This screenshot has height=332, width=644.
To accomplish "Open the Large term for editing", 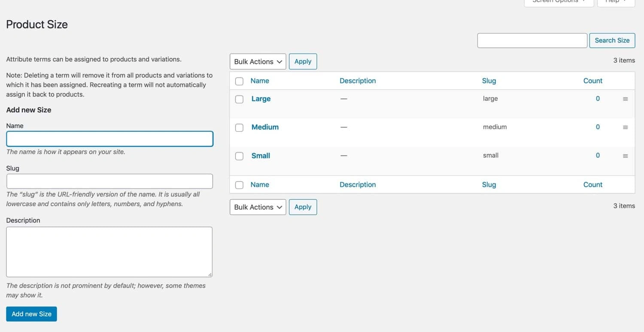I will tap(261, 99).
